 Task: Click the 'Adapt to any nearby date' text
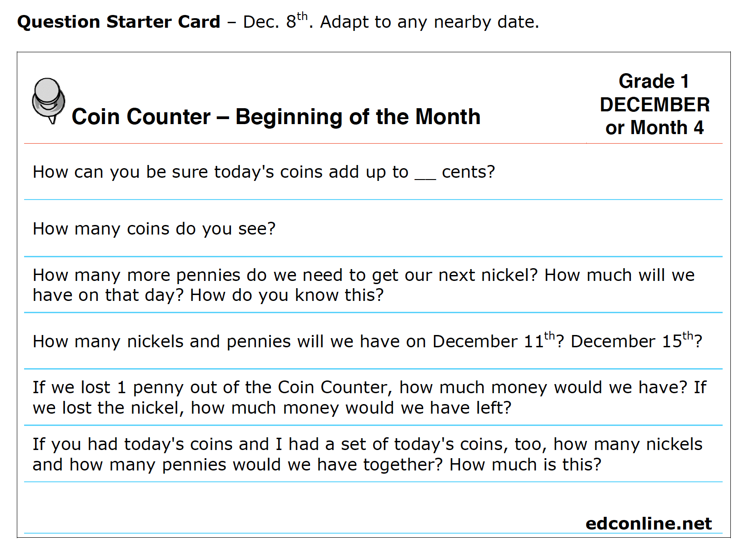pyautogui.click(x=429, y=22)
